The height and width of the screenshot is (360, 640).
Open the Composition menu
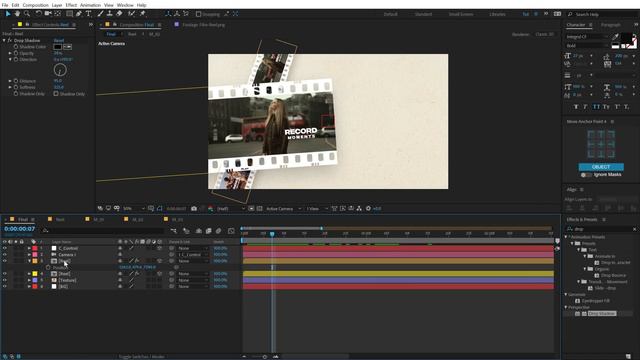pyautogui.click(x=36, y=5)
